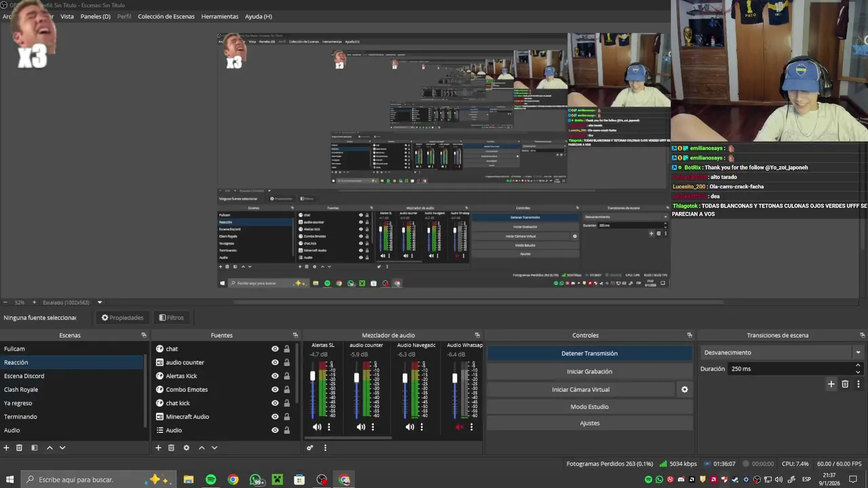Hide the chat kick source
This screenshot has width=868, height=488.
275,403
